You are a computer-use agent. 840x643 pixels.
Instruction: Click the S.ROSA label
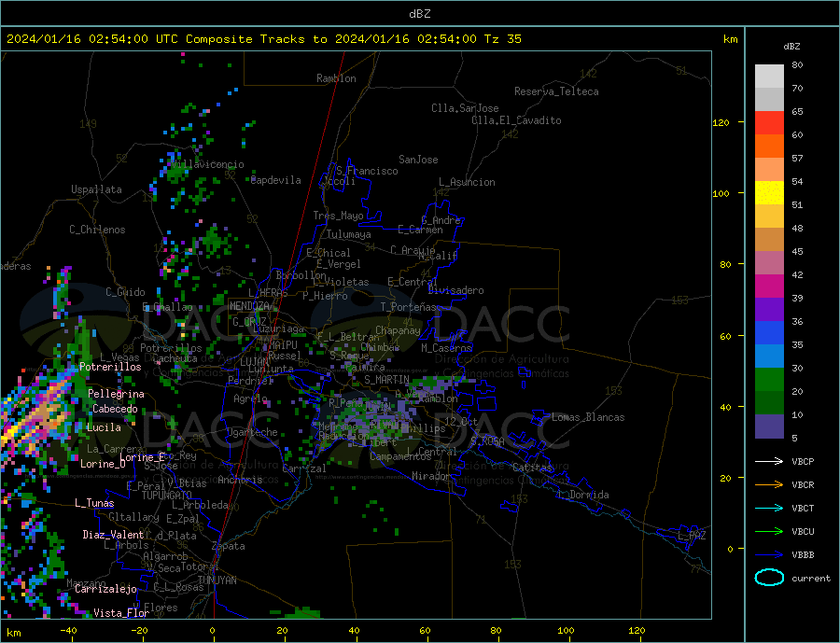tap(487, 441)
